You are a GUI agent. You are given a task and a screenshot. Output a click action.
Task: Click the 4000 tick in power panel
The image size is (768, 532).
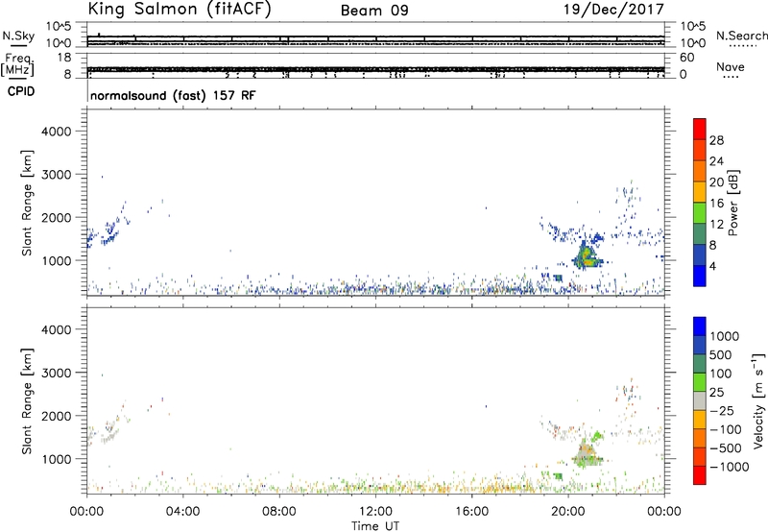[56, 132]
